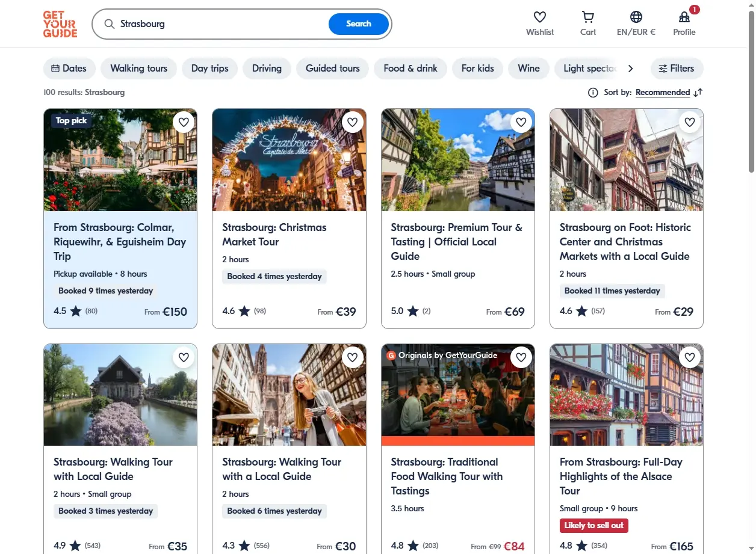Click the sliders icon in the Filters button

click(663, 69)
